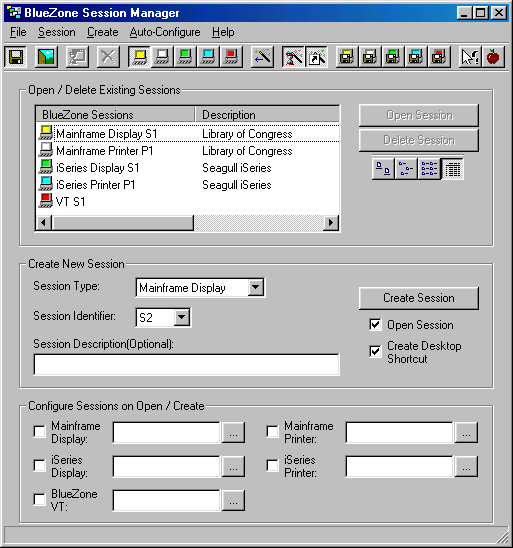
Task: Click the BlueZone Sessions column header
Action: click(115, 115)
